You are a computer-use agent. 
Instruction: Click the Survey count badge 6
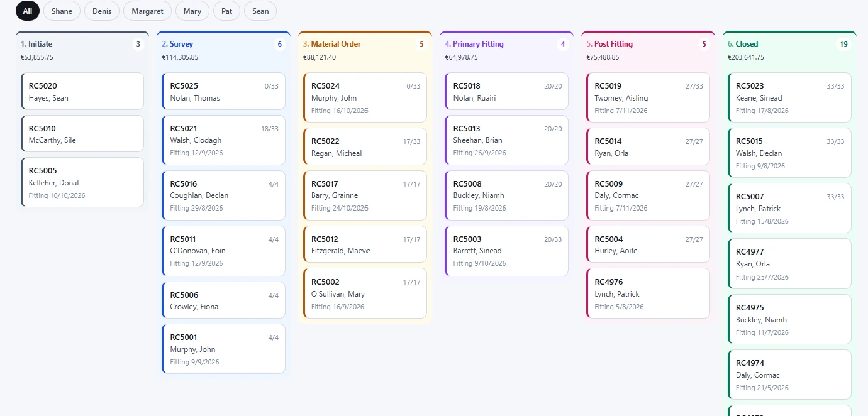(x=280, y=44)
